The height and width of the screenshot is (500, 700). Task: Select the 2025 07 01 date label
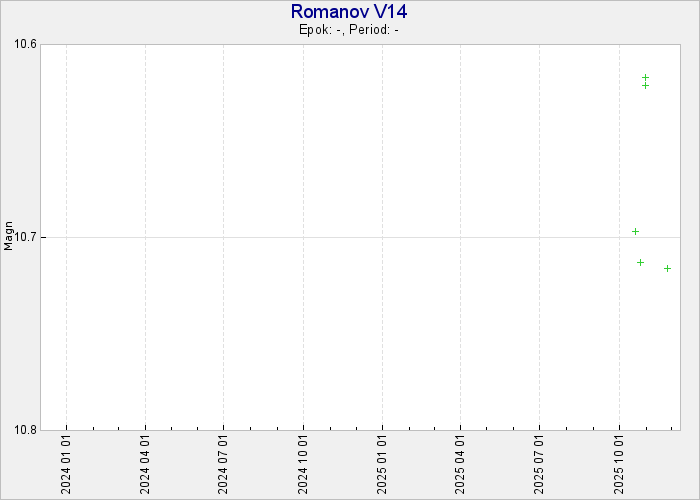(539, 465)
